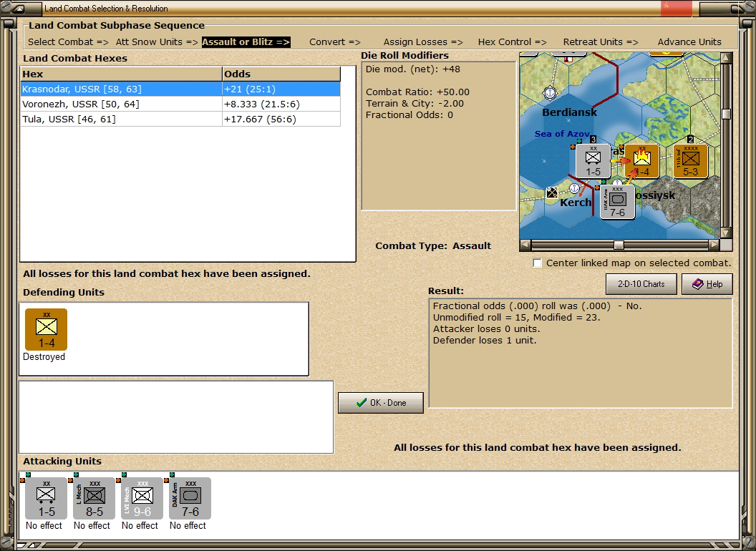Click the Att Snow Units => subphase label
Screen dimensions: 756x551
pos(157,42)
